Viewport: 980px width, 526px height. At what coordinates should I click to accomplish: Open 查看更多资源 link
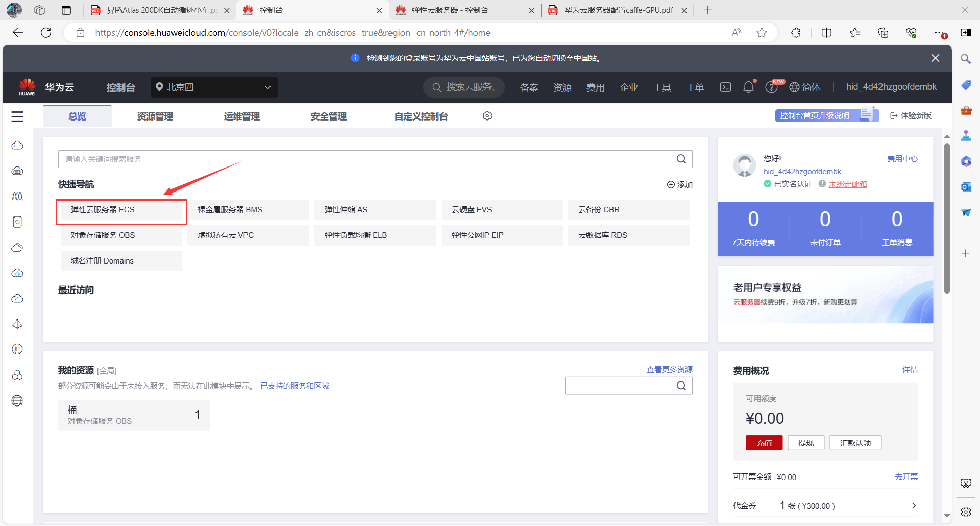click(670, 370)
